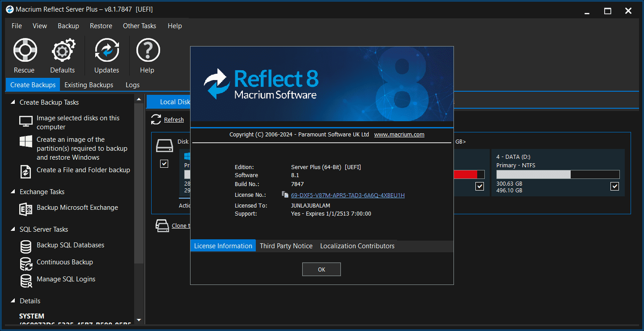644x331 pixels.
Task: Click the Continuous Backup icon
Action: pos(26,263)
